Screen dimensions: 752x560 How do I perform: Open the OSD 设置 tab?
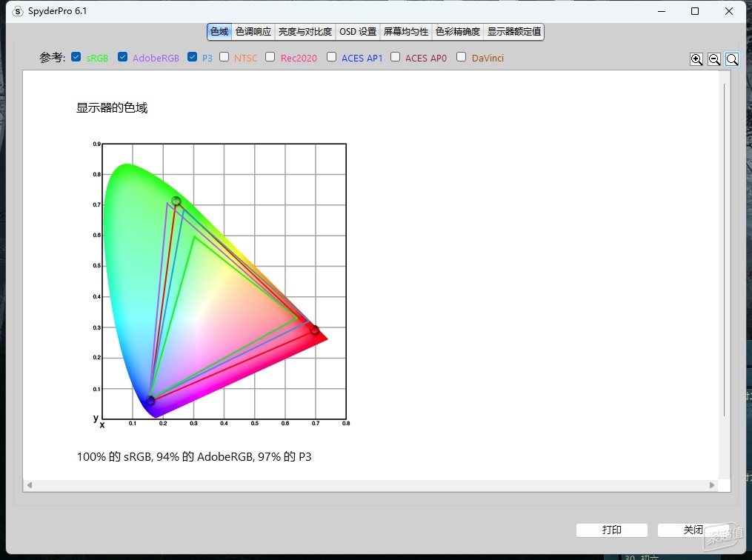point(358,32)
